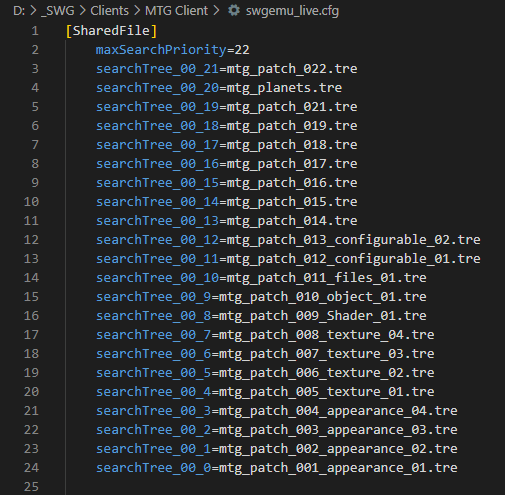
Task: Click mtg_patch_015.tre value
Action: [x=292, y=202]
